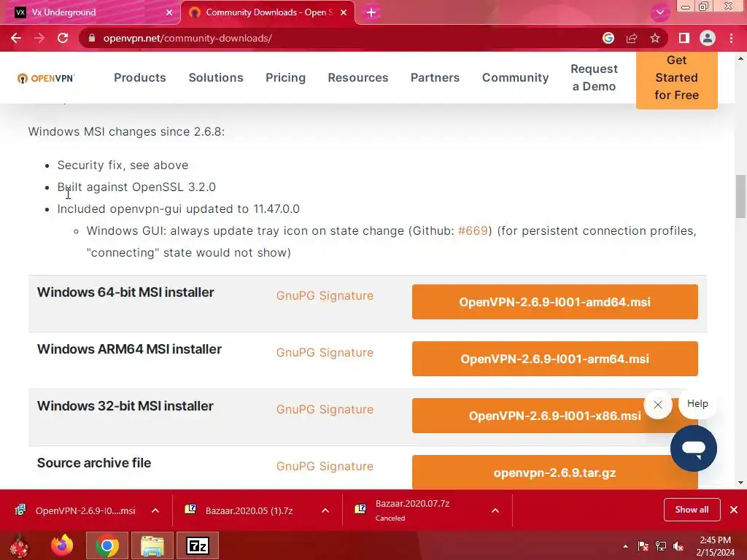Screen dimensions: 747x560
Task: Download OpenVPN-2.6.9-I001-arm64.msi
Action: coord(554,359)
